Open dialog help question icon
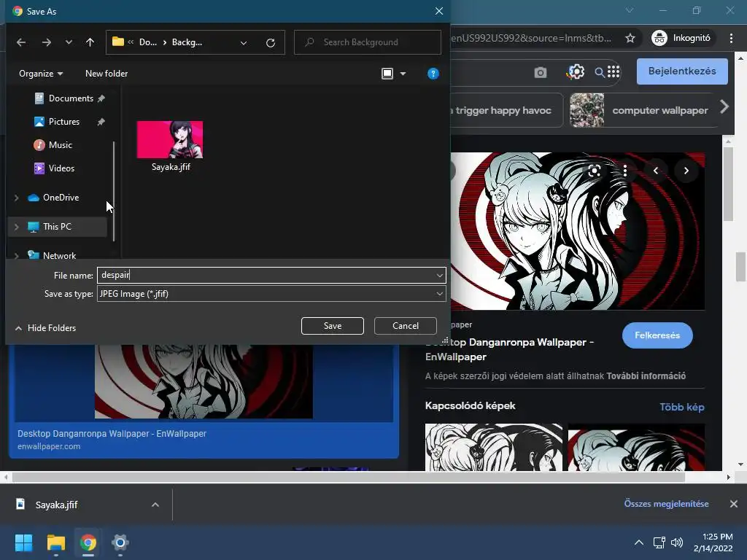Image resolution: width=747 pixels, height=560 pixels. 433,74
